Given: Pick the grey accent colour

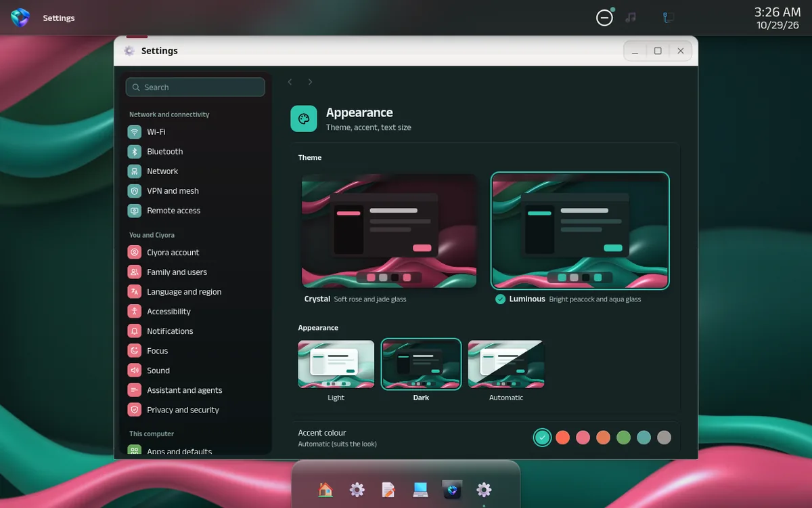Looking at the screenshot, I should pyautogui.click(x=664, y=438).
